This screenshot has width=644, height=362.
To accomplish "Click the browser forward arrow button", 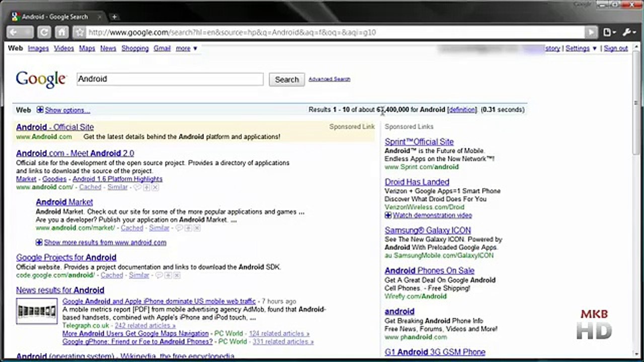I will tap(27, 32).
